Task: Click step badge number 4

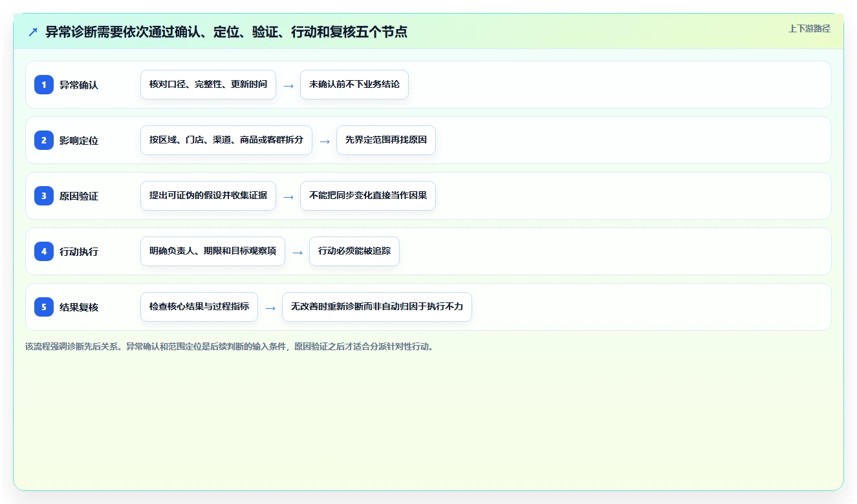Action: pyautogui.click(x=44, y=251)
